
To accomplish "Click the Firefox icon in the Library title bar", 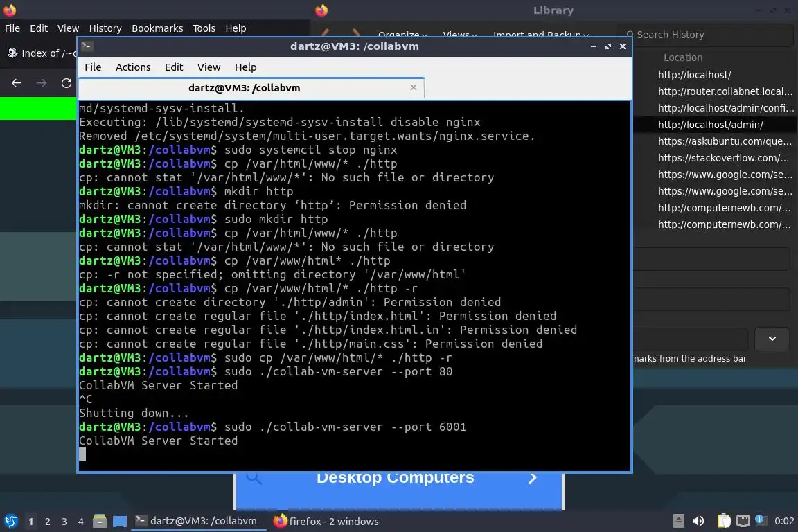I will click(x=321, y=10).
